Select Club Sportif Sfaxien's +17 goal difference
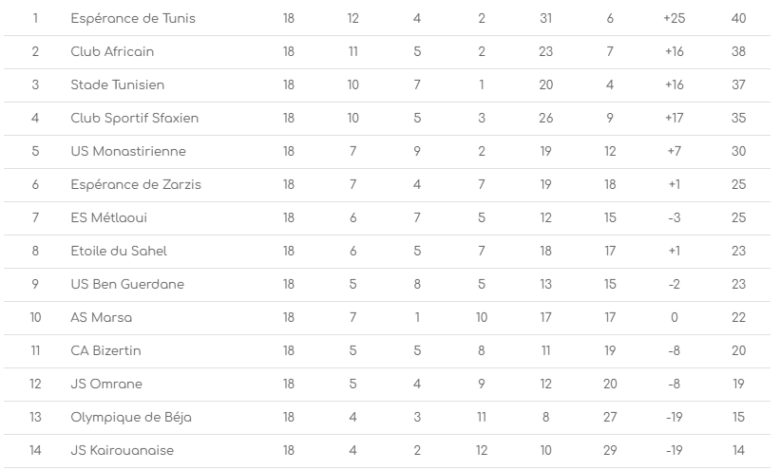Viewport: 780px width, 470px height. [673, 118]
